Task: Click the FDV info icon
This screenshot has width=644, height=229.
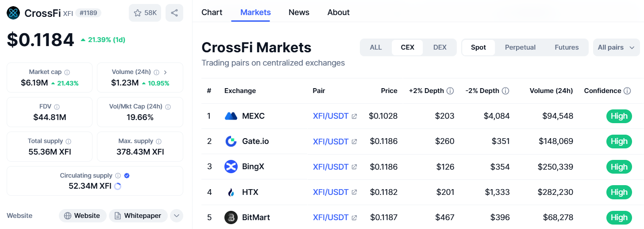Action: (57, 107)
